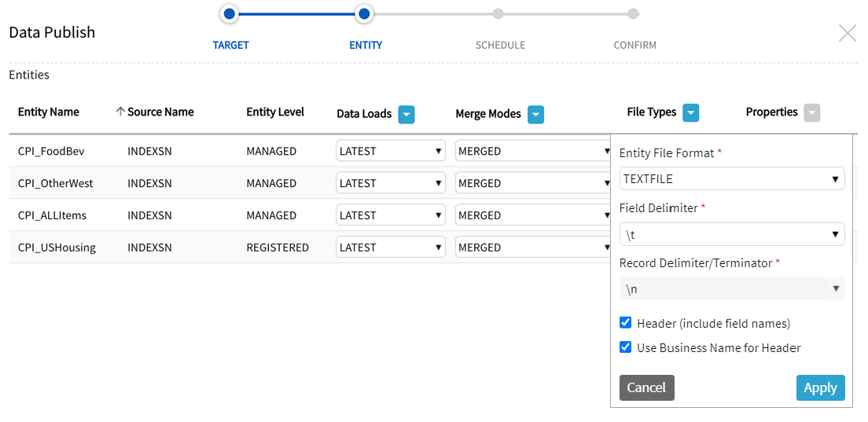Click the CONFIRM step circle
Image resolution: width=868 pixels, height=422 pixels.
[634, 13]
